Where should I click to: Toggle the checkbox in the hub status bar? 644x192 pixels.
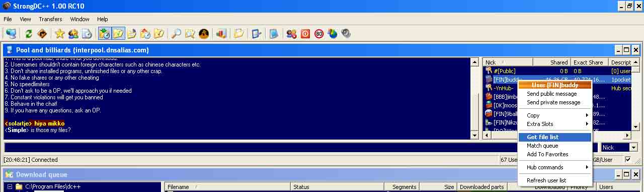coord(627,159)
